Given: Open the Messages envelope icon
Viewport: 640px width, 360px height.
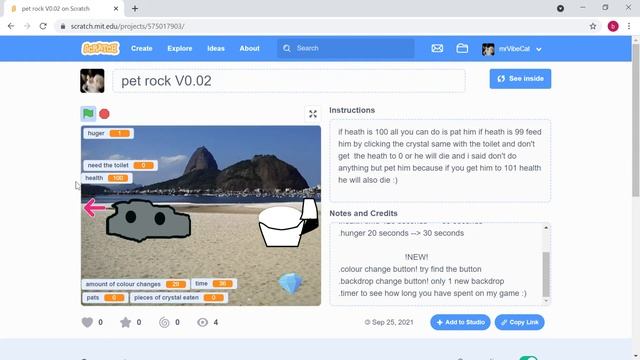Looking at the screenshot, I should [437, 48].
